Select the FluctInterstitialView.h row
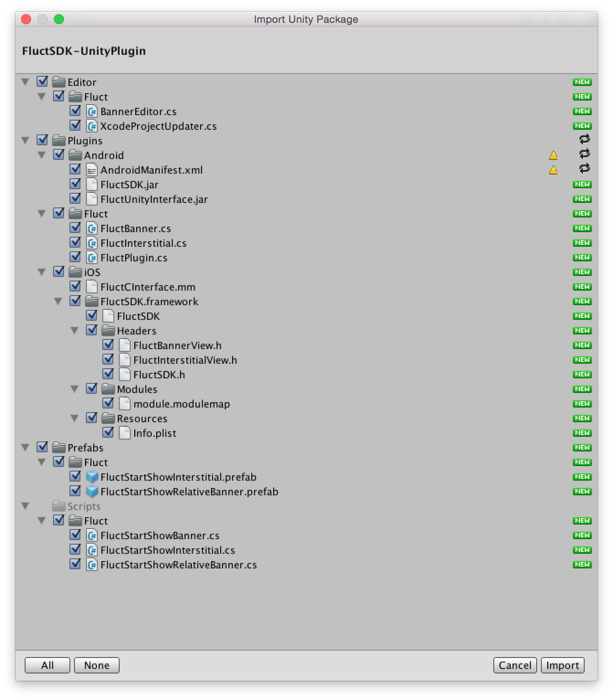This screenshot has height=700, width=613. point(306,360)
